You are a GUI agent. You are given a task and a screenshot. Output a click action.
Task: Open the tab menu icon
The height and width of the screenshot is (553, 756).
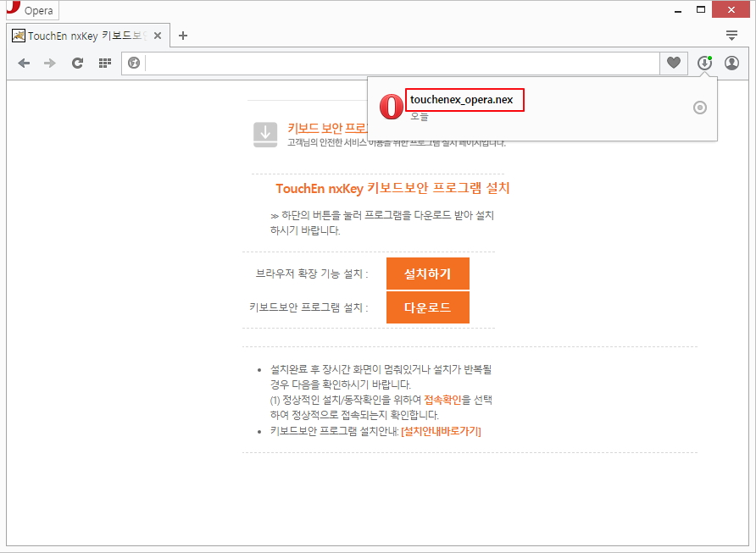[x=731, y=36]
